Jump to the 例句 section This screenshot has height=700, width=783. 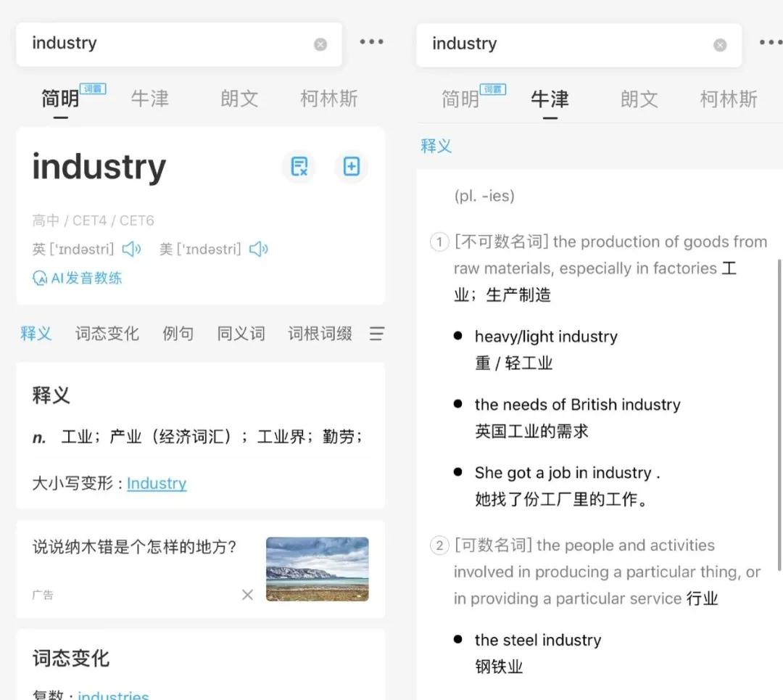[x=178, y=333]
